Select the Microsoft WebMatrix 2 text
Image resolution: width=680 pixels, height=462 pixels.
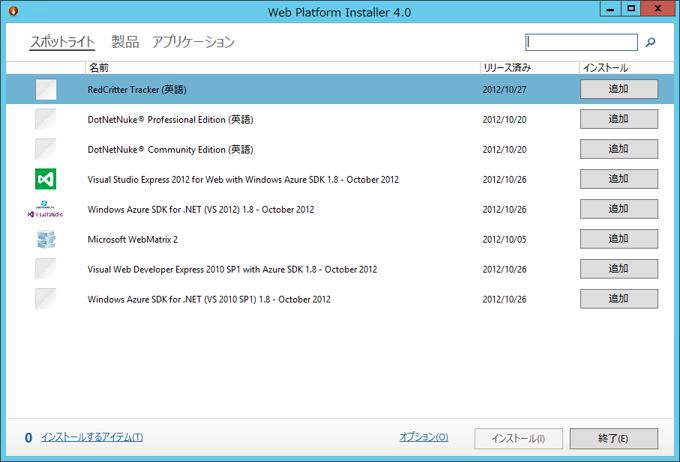133,239
